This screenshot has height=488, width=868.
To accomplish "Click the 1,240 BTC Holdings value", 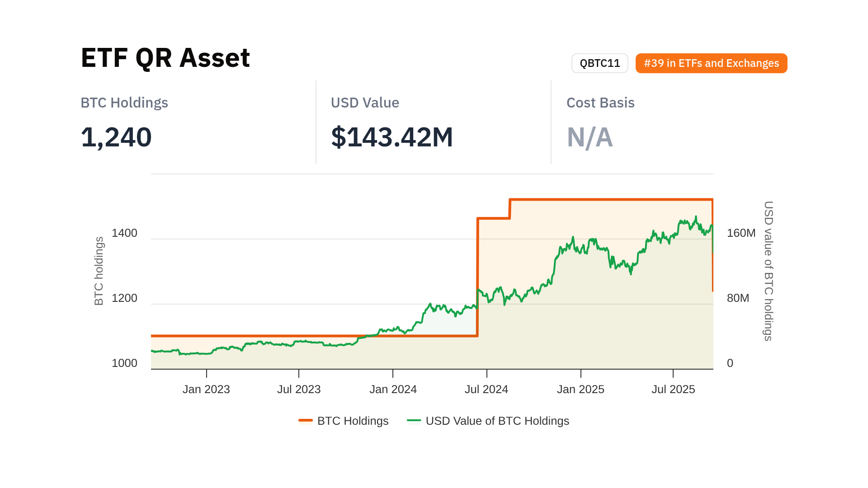I will pos(116,137).
